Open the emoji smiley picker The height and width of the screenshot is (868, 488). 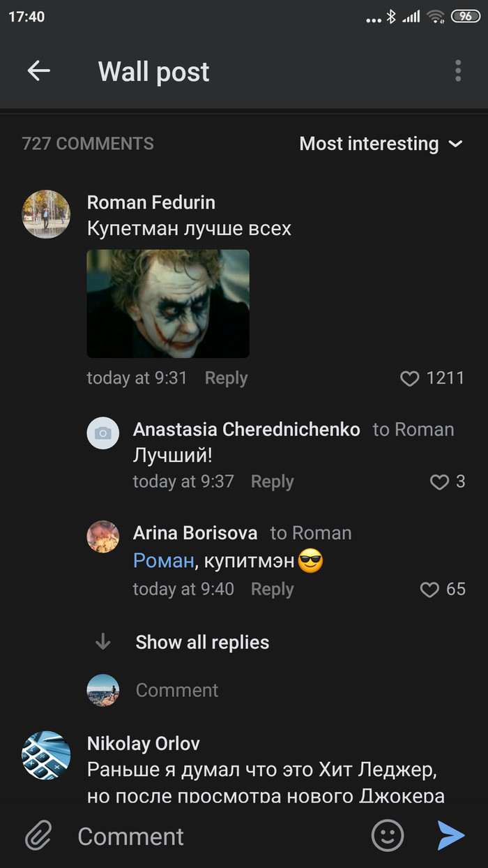click(388, 835)
